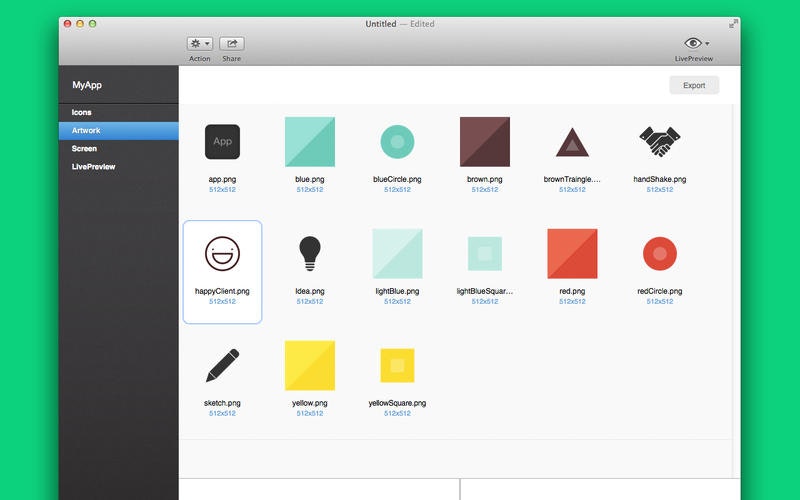Click 512x512 size under Idea.png
The width and height of the screenshot is (800, 500).
[x=310, y=302]
